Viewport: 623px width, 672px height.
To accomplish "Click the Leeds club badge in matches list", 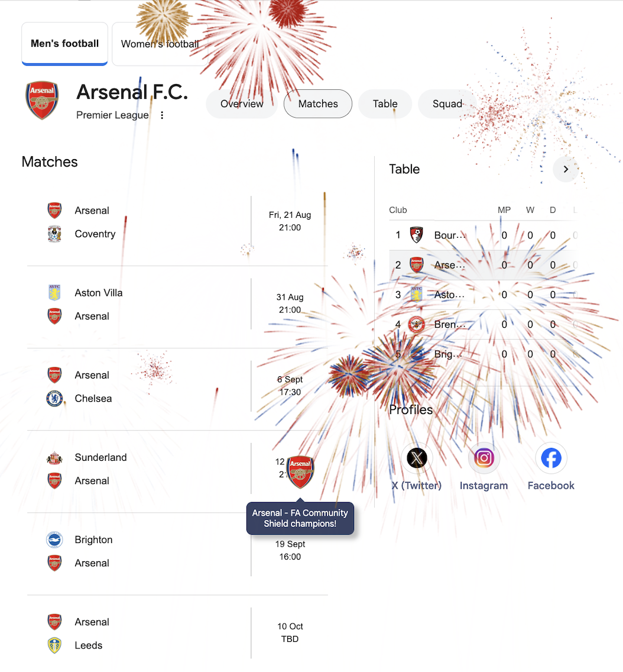I will pos(54,645).
